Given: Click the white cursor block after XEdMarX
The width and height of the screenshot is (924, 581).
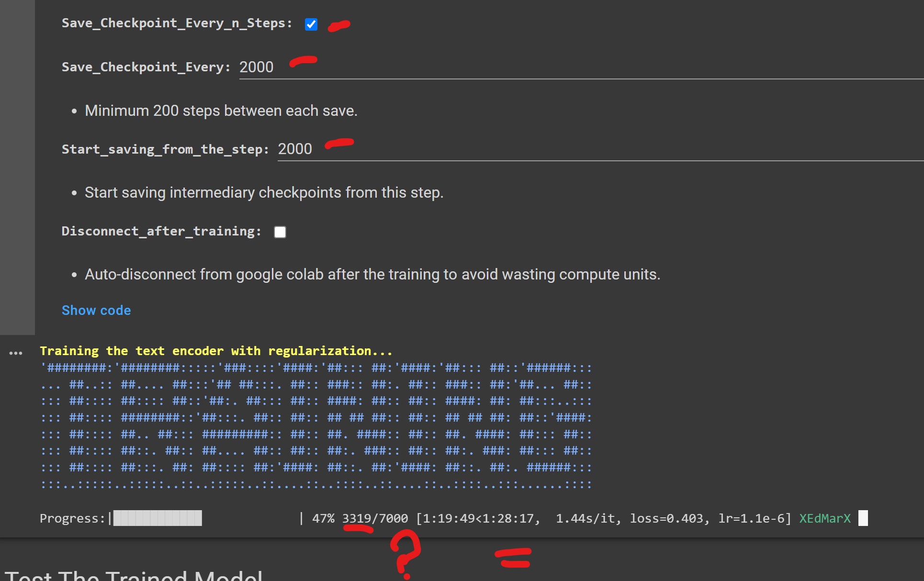Looking at the screenshot, I should coord(864,518).
